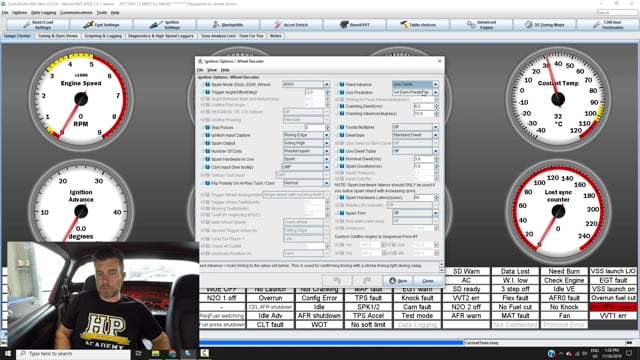640x360 pixels.
Task: Open the Accel Enrich toolbar menu
Action: point(291,24)
